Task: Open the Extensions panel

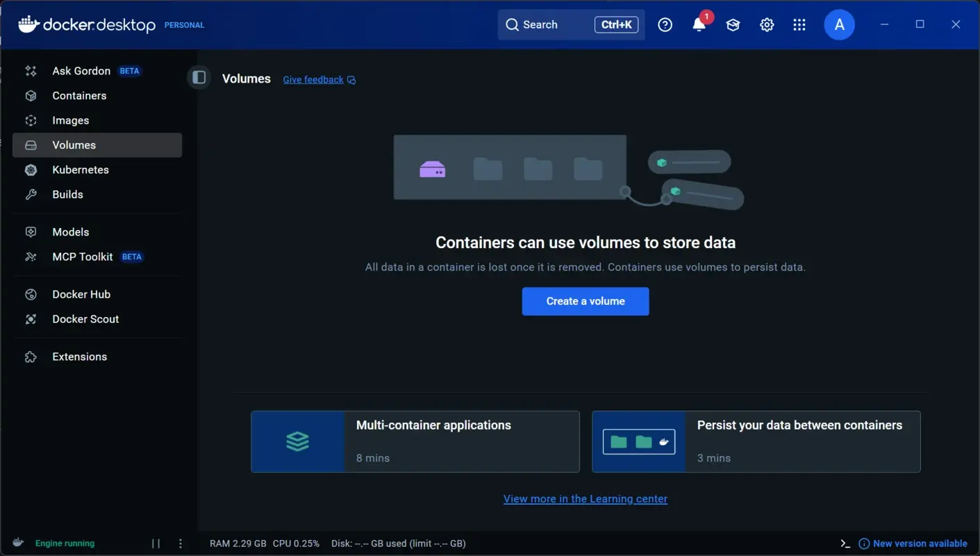Action: (79, 356)
